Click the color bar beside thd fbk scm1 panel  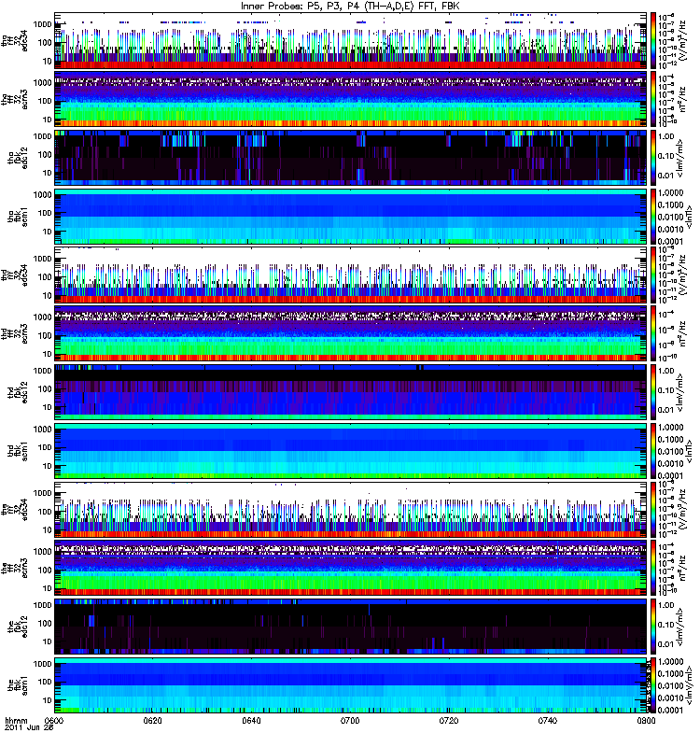point(652,450)
